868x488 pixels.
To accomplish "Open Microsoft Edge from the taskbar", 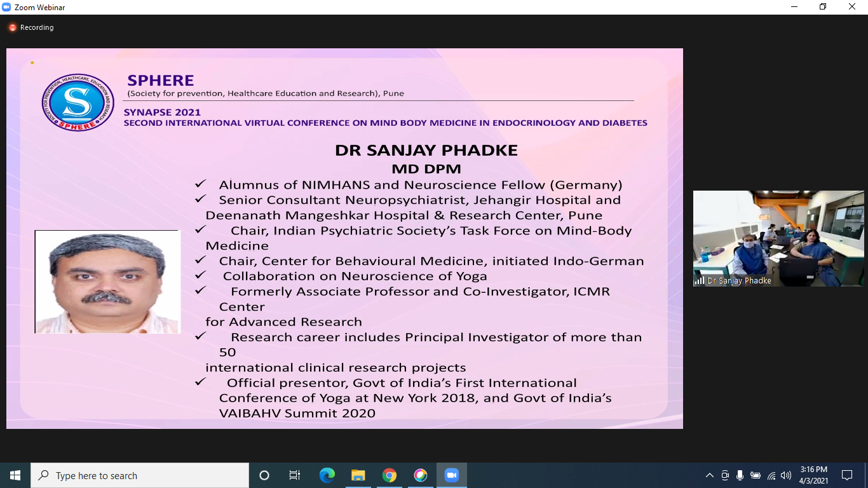I will (327, 475).
